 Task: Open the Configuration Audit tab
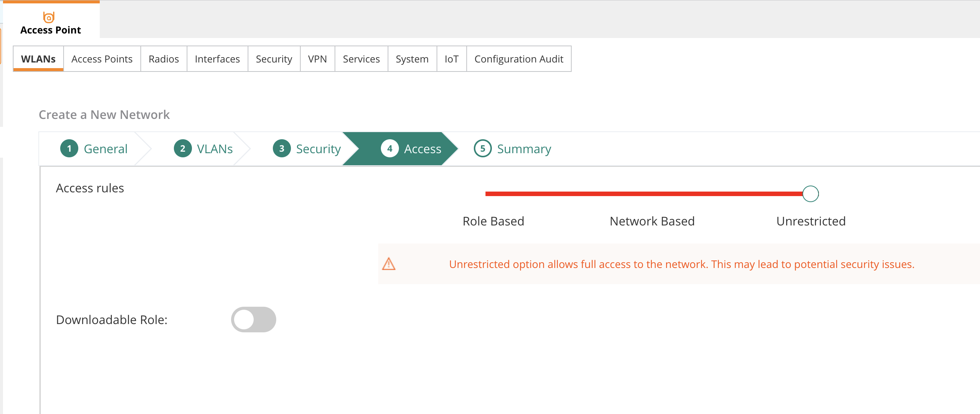(x=519, y=59)
